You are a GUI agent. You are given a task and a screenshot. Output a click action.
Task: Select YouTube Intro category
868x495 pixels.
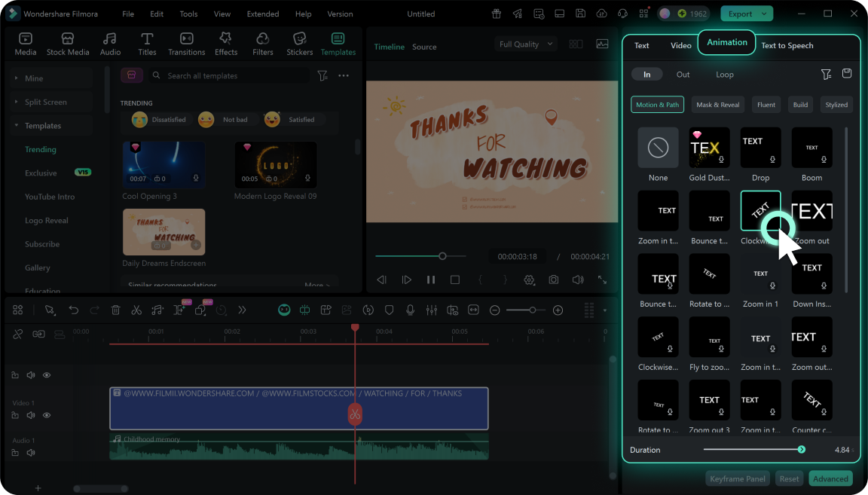[x=49, y=197]
